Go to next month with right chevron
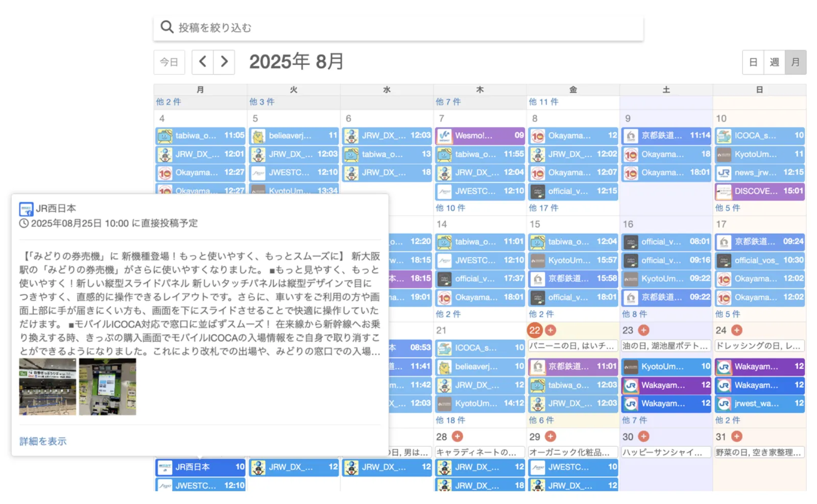The image size is (817, 504). click(x=224, y=62)
